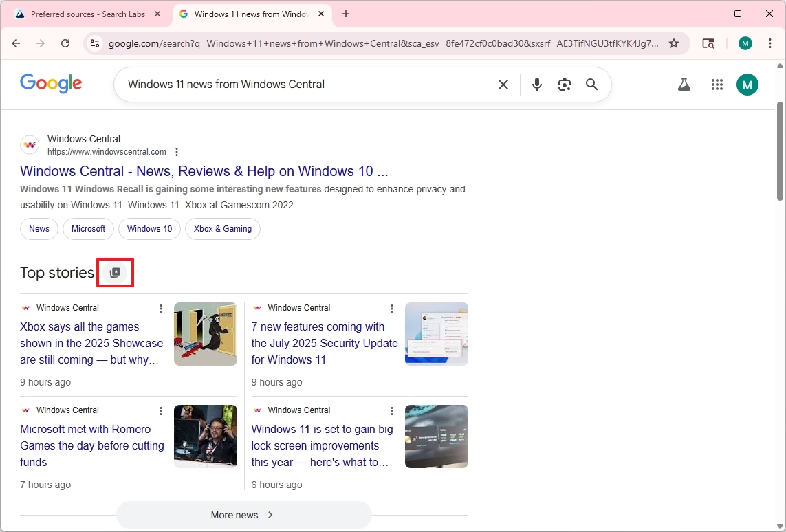Open Microsoft met with Romero Games story
The image size is (786, 532).
tap(91, 445)
